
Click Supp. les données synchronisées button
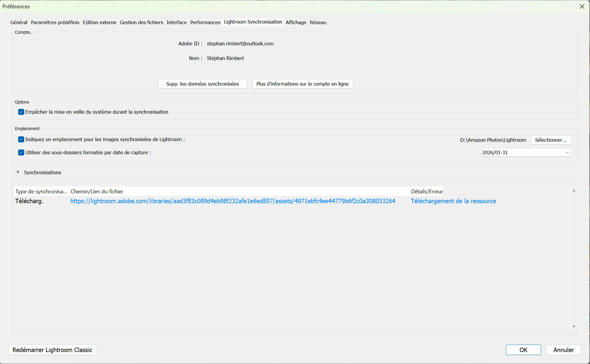point(203,84)
